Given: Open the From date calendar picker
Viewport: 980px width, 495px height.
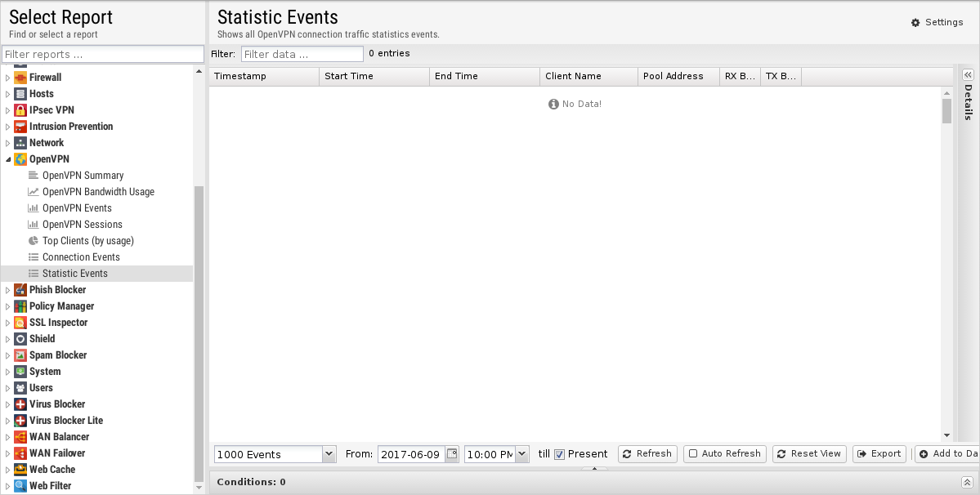Looking at the screenshot, I should [x=452, y=454].
